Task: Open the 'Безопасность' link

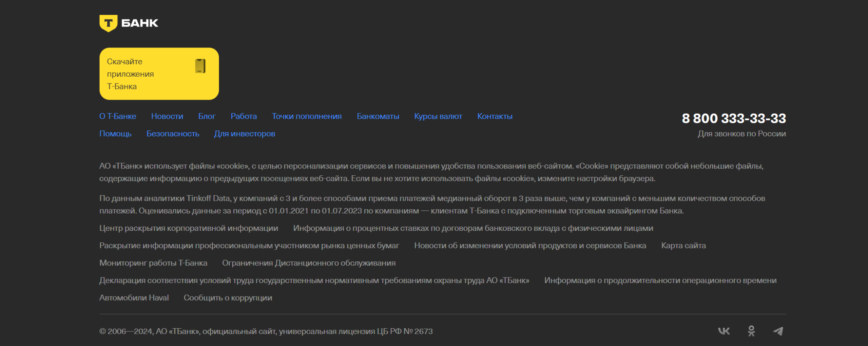Action: 172,134
